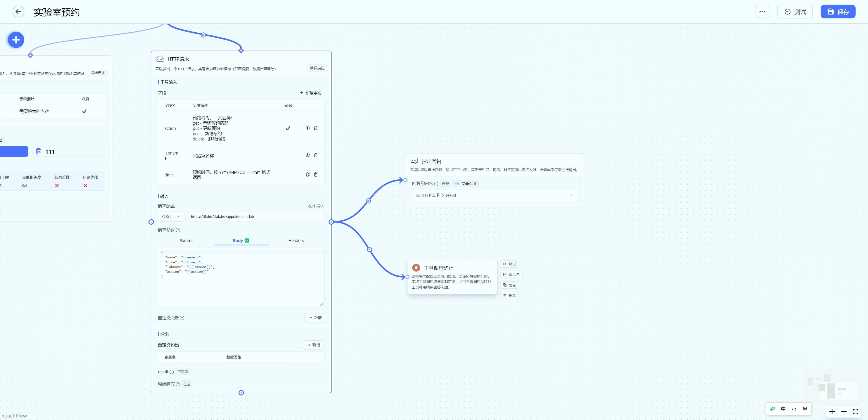Open the three-dots more menu
Viewport: 868px width, 420px height.
(762, 12)
